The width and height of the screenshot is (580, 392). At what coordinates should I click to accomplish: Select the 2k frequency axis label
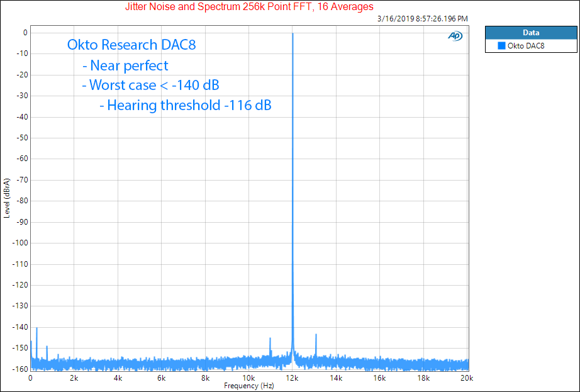[x=74, y=378]
